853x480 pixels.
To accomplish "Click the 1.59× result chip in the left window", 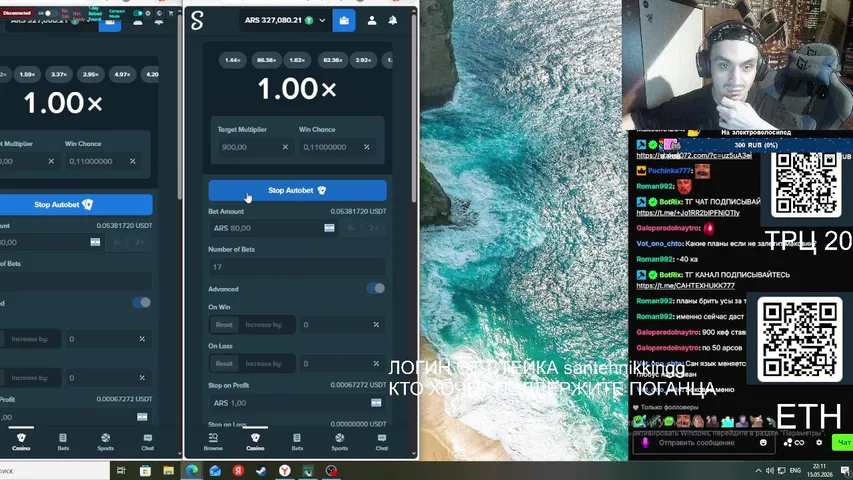I will 27,74.
